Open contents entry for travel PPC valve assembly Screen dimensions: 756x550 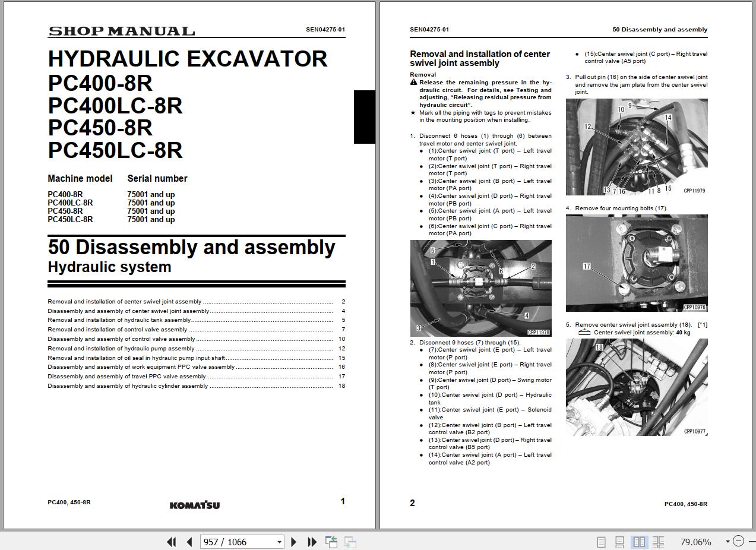(x=196, y=377)
